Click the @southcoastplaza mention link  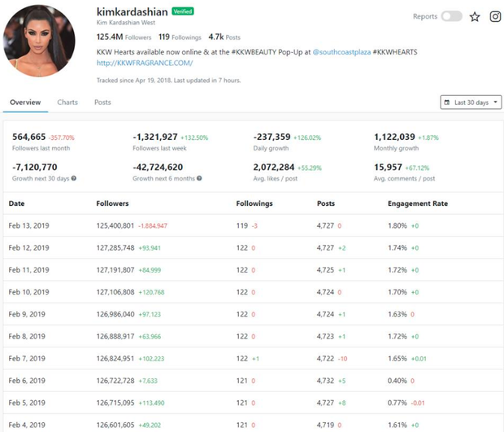(x=341, y=52)
